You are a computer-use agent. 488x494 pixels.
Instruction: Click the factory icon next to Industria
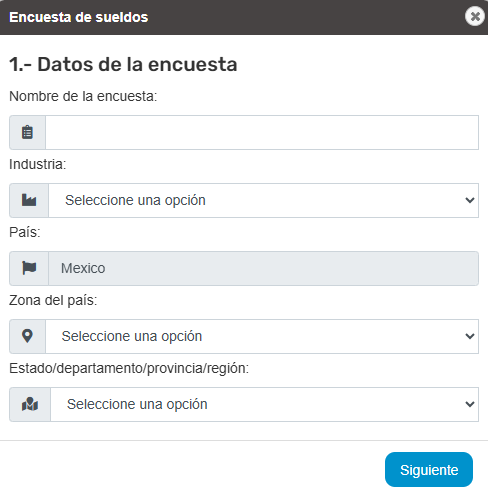(x=29, y=200)
